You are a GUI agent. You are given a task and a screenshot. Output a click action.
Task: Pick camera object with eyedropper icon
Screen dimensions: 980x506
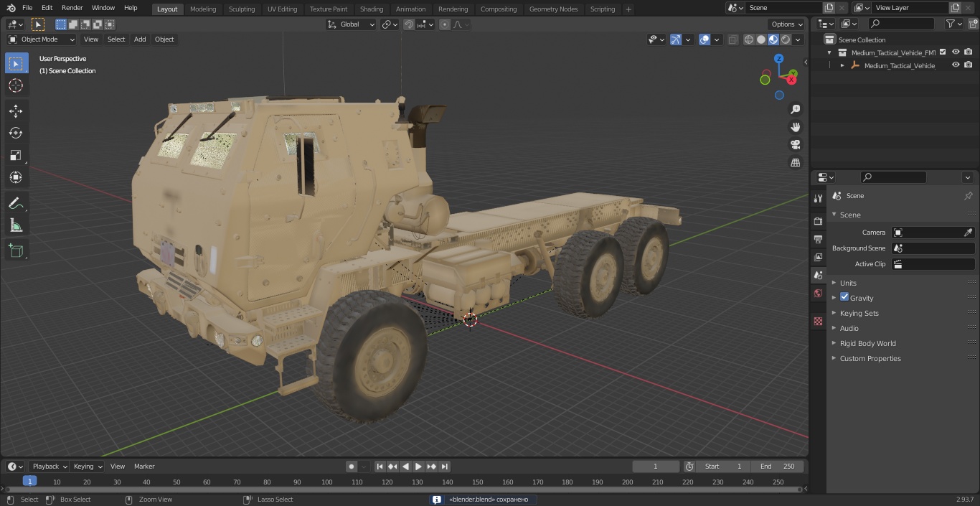point(968,233)
